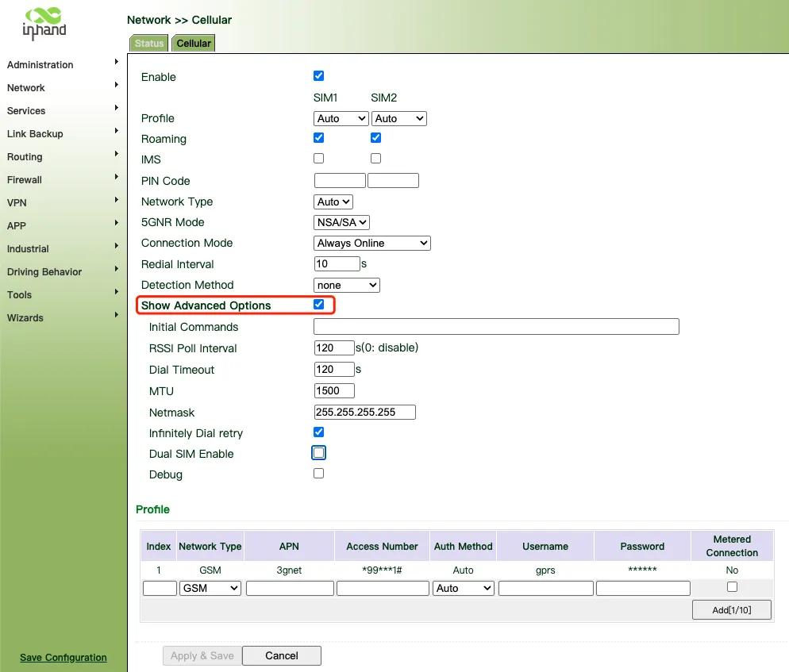Expand the VPN submenu arrow
The width and height of the screenshot is (789, 672).
click(116, 200)
